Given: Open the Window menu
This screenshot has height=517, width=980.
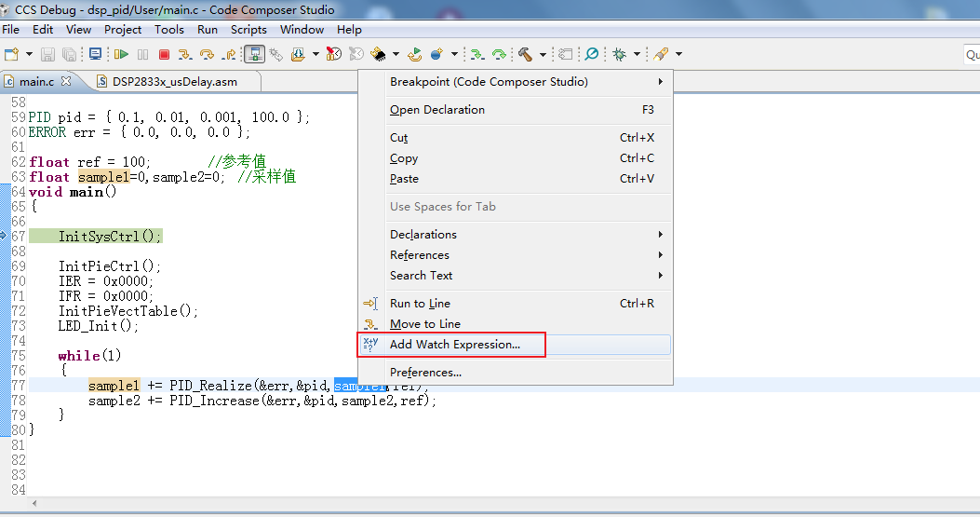Looking at the screenshot, I should click(302, 30).
